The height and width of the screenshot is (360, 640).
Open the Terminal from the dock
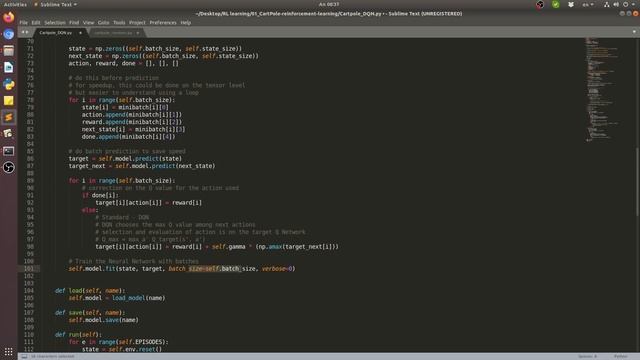tap(9, 151)
